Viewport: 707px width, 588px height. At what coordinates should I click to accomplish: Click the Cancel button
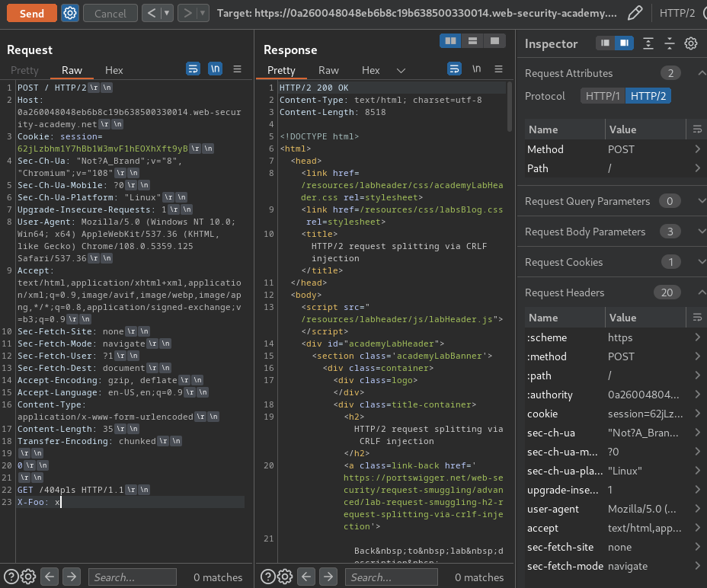(x=110, y=13)
